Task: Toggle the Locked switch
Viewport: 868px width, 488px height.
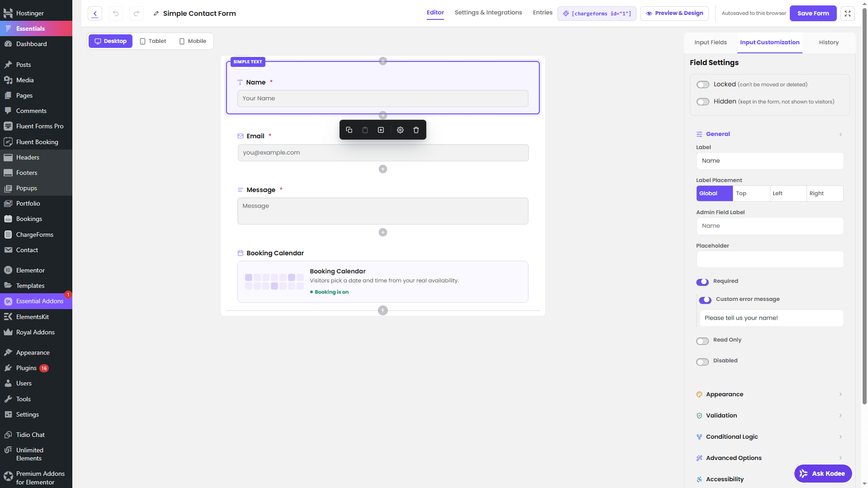Action: (703, 84)
